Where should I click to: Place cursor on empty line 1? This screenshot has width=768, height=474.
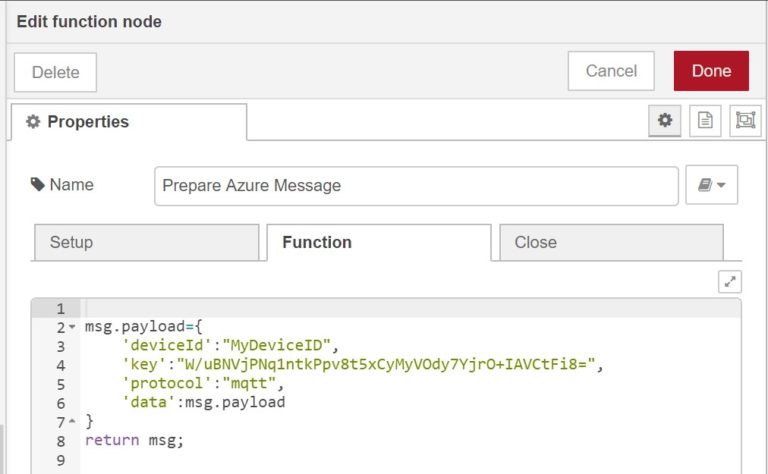coord(400,308)
